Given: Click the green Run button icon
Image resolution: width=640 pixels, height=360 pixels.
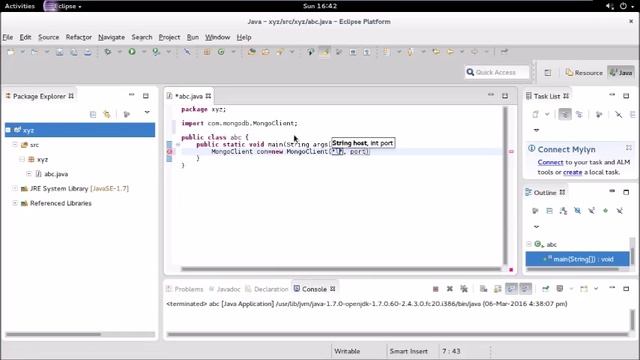Looking at the screenshot, I should click(x=132, y=52).
